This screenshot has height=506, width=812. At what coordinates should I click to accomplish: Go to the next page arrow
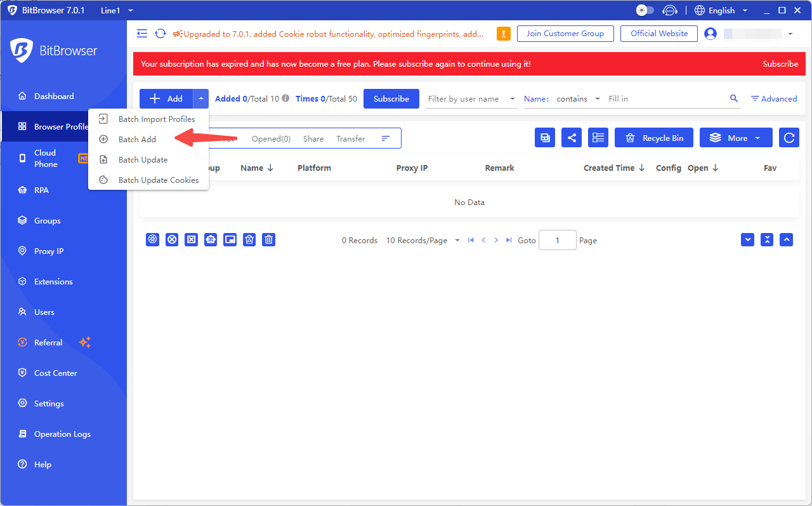coord(496,240)
